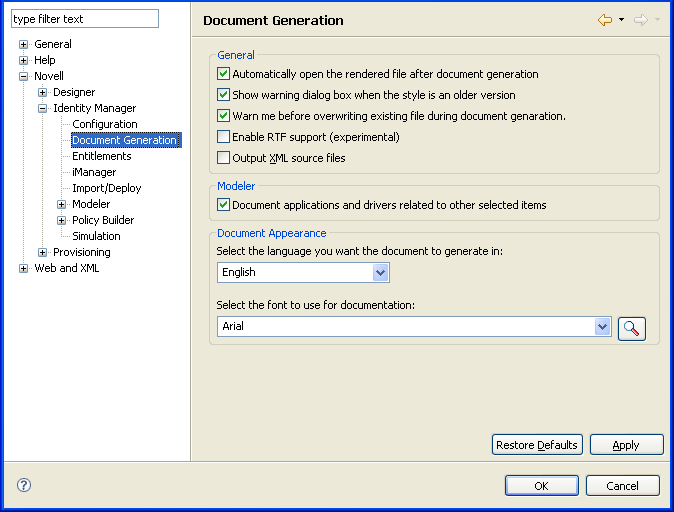674x512 pixels.
Task: Confirm with the OK button
Action: [542, 485]
